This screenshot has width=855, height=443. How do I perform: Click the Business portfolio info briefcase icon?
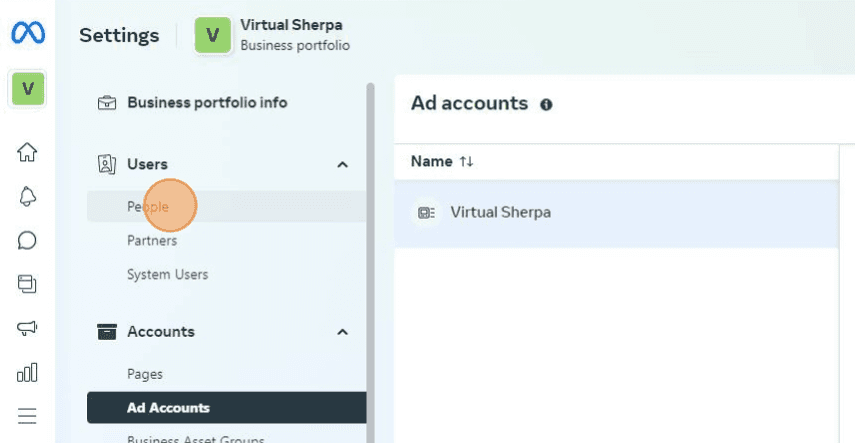click(x=107, y=103)
